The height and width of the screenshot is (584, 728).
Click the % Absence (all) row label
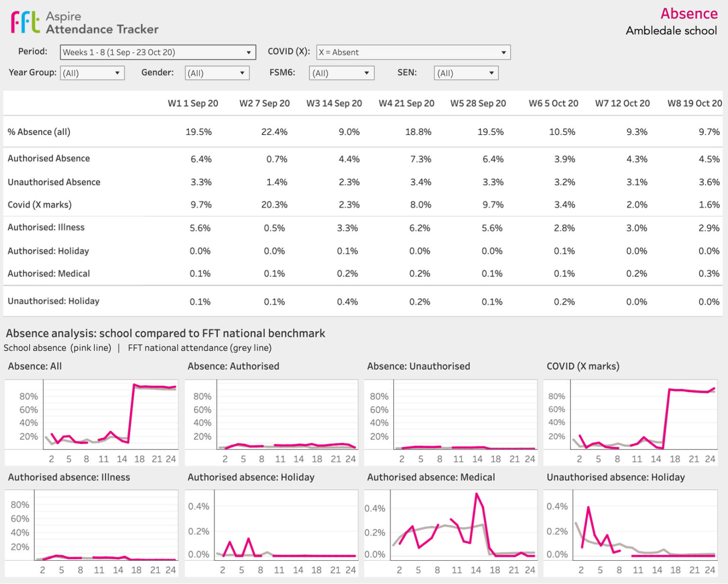pos(39,132)
